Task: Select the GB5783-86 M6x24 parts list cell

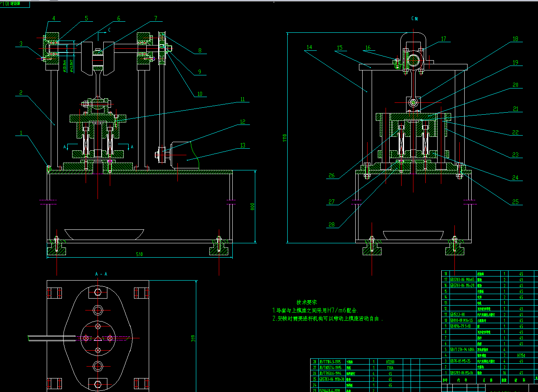Action: [x=463, y=286]
